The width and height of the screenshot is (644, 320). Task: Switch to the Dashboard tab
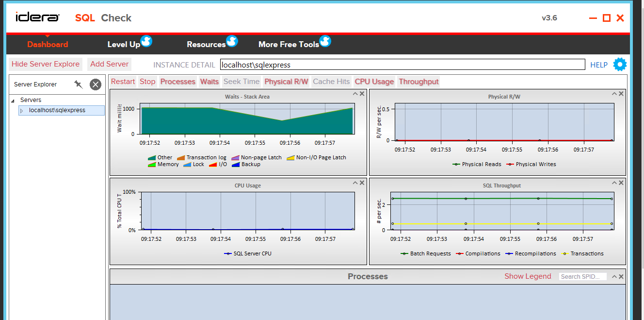pyautogui.click(x=47, y=44)
